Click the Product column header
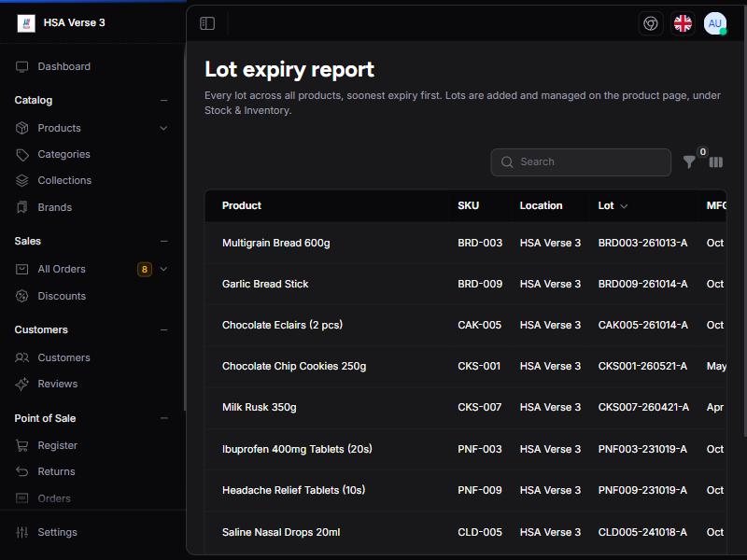Screen dimensions: 747x560 click(242, 205)
